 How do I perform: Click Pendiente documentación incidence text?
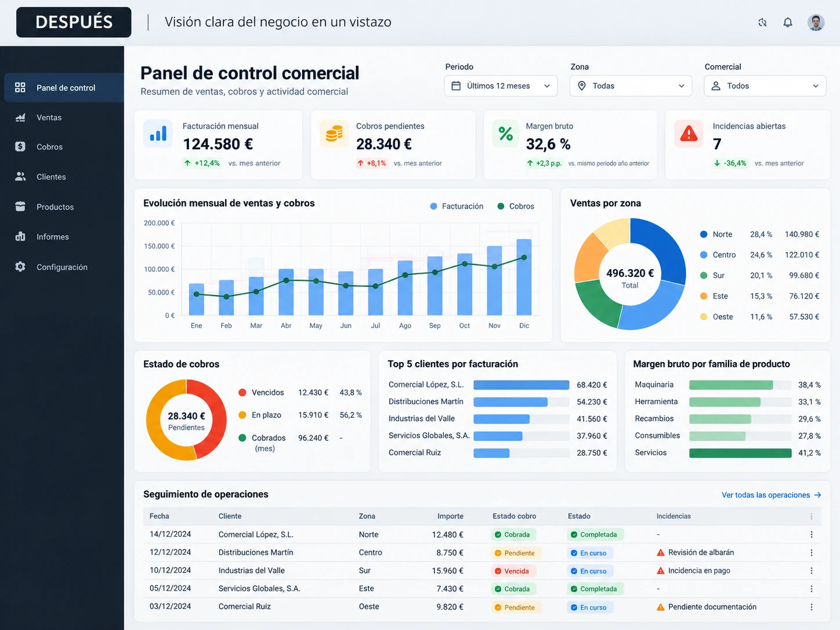[712, 607]
